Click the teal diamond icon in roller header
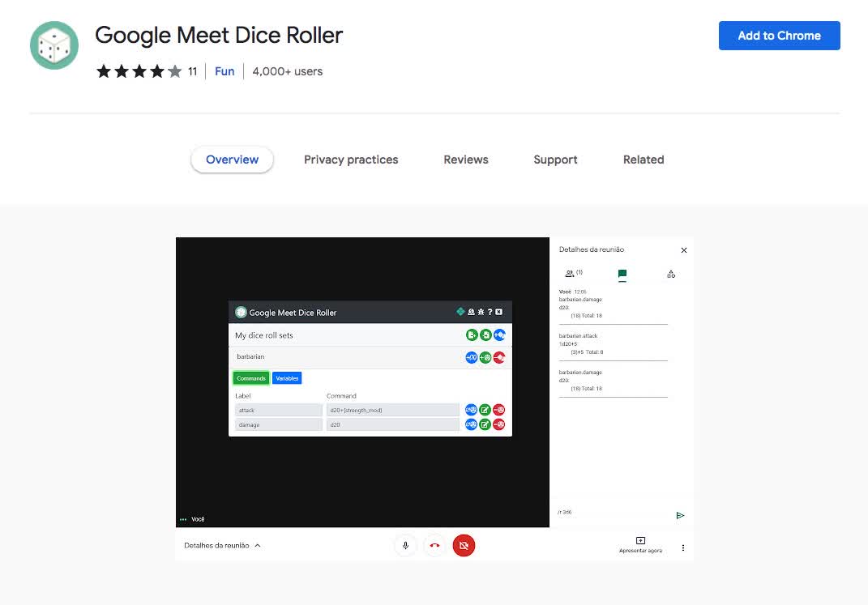Viewport: 868px width, 605px height. (460, 311)
